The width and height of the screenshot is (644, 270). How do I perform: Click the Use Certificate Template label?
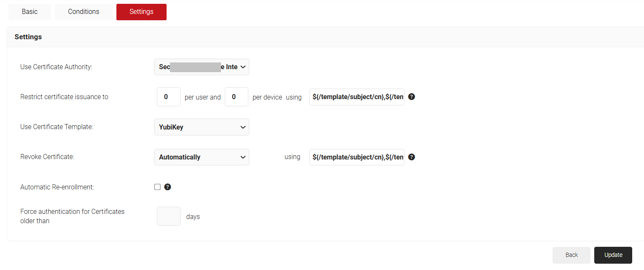click(57, 127)
